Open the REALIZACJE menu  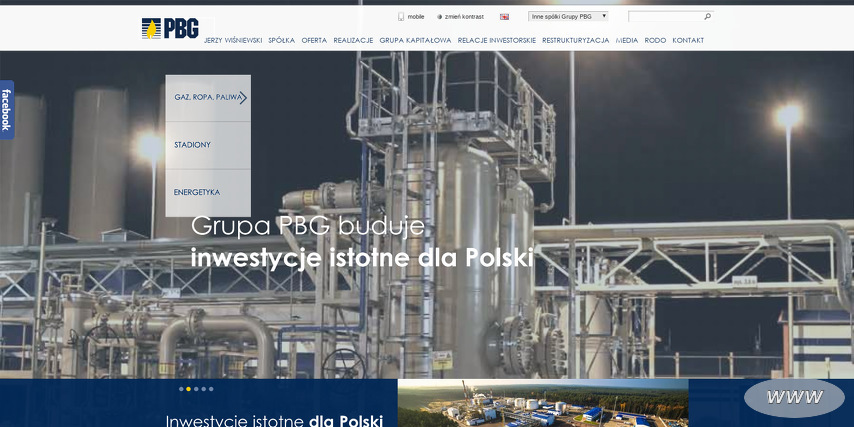[x=353, y=40]
